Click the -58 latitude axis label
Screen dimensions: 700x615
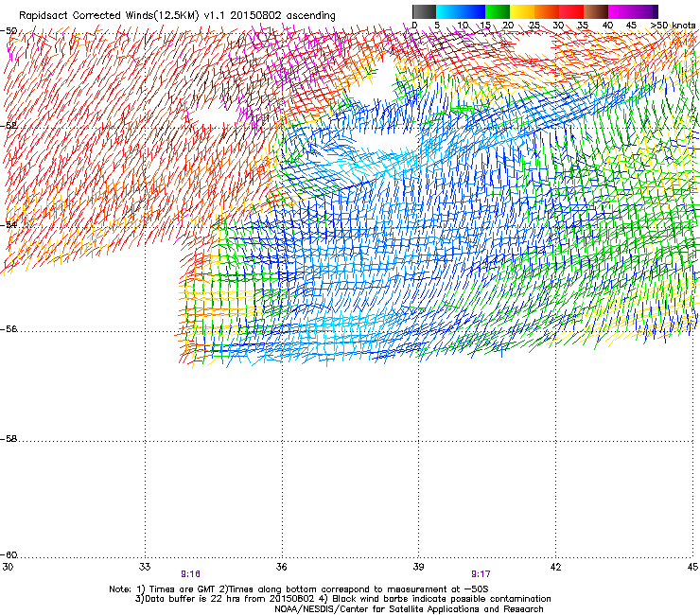tap(9, 439)
